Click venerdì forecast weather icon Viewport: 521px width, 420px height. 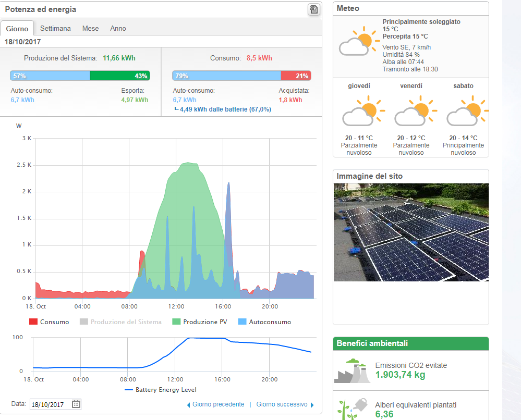(x=415, y=111)
